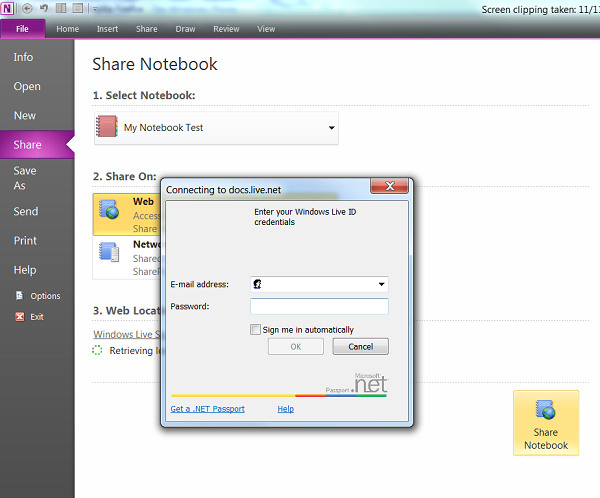Switch to the Share ribbon tab
Image resolution: width=600 pixels, height=498 pixels.
click(x=147, y=29)
